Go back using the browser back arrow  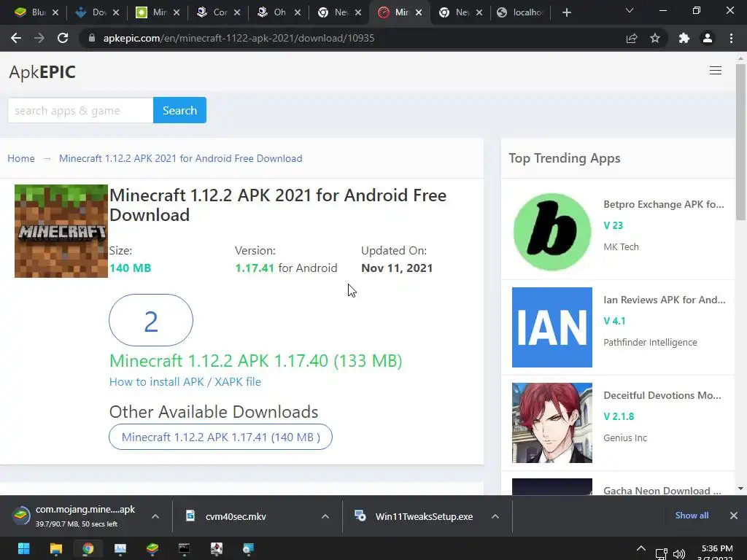click(16, 38)
